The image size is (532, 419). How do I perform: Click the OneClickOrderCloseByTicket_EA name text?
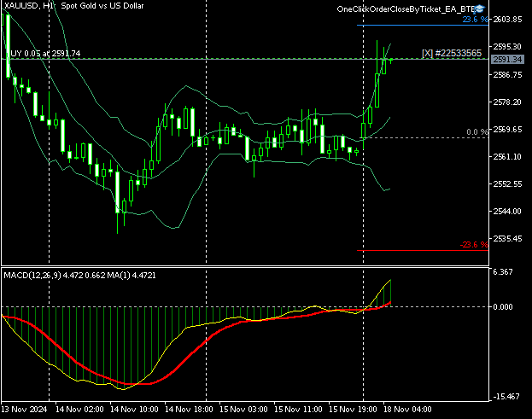pos(406,9)
